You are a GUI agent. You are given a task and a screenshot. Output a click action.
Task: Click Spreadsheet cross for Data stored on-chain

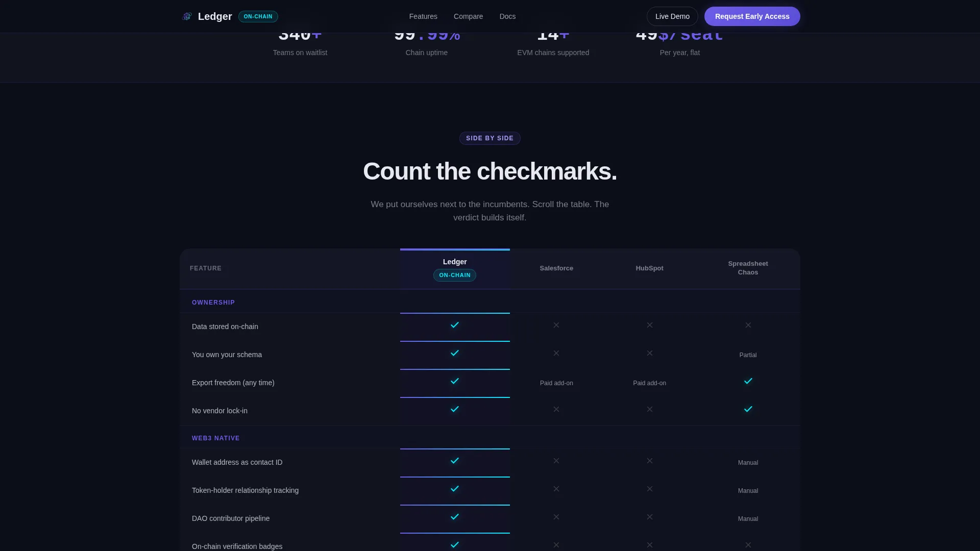click(x=748, y=325)
